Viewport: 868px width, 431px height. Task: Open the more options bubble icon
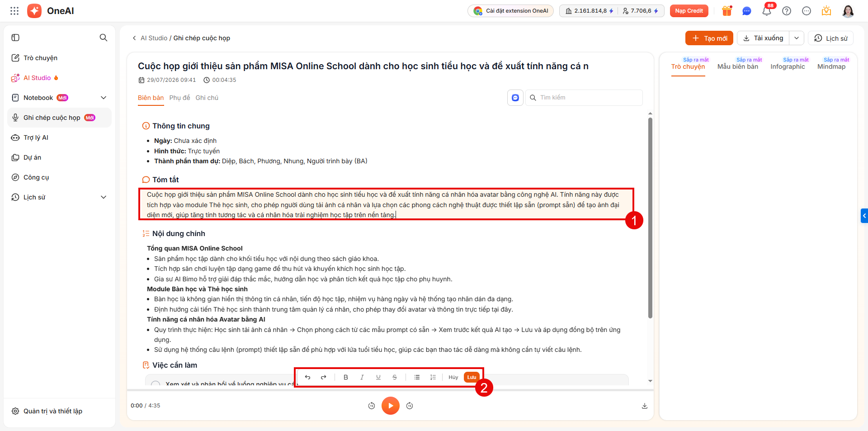[807, 11]
